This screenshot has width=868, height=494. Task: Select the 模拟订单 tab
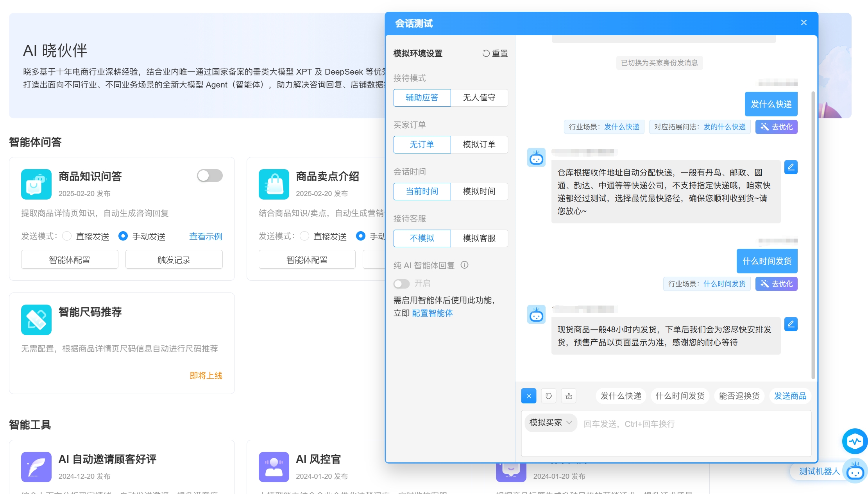(x=480, y=144)
